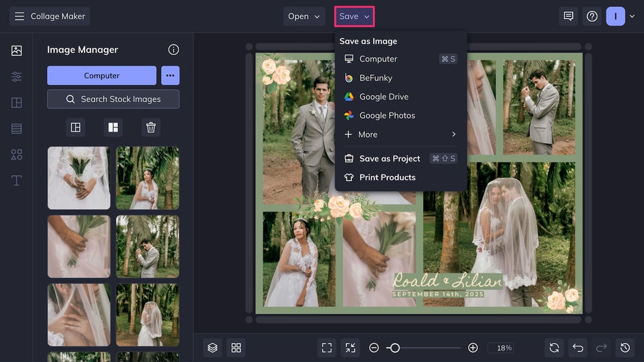Select the top right groom collage cell
Screen dimensions: 644x362
click(539, 108)
